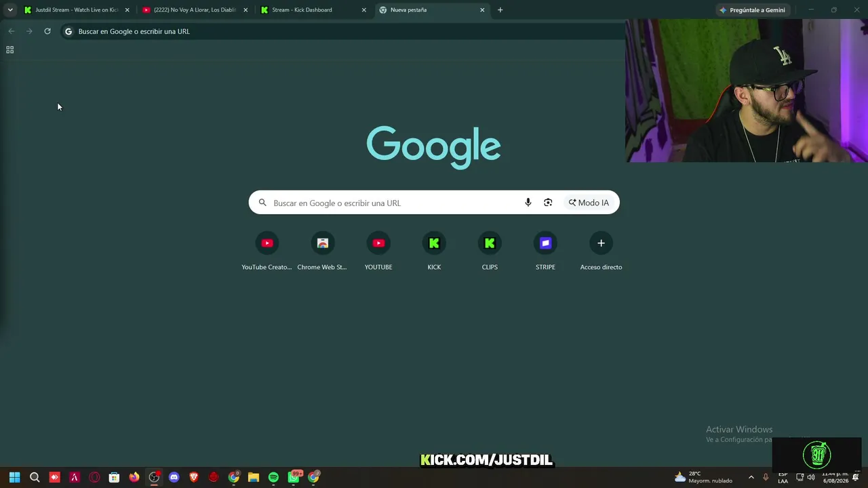The image size is (868, 488).
Task: Open File Explorer from the taskbar
Action: pyautogui.click(x=254, y=477)
